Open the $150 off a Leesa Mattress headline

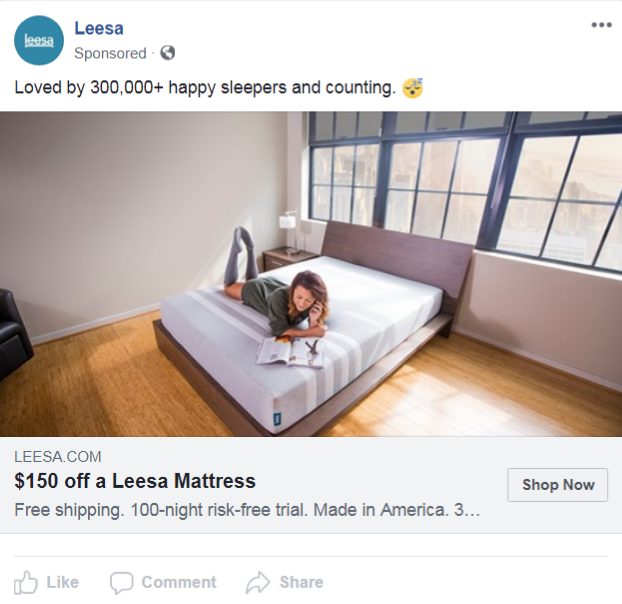pos(135,481)
